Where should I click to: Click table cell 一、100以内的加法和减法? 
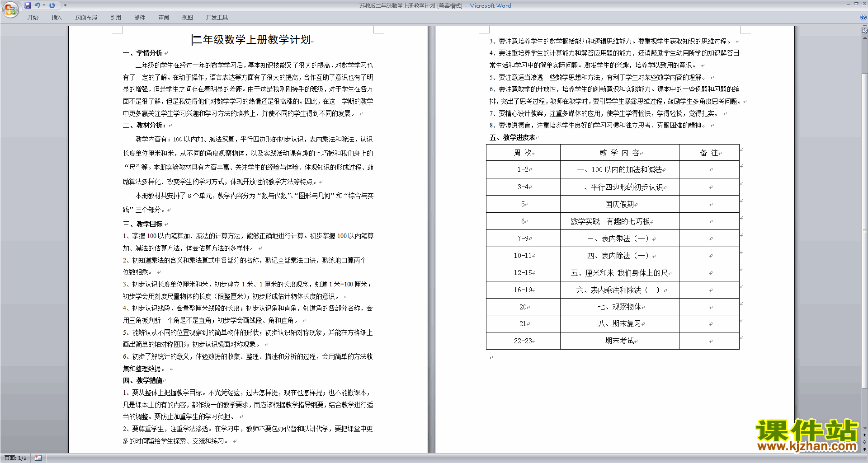click(619, 169)
